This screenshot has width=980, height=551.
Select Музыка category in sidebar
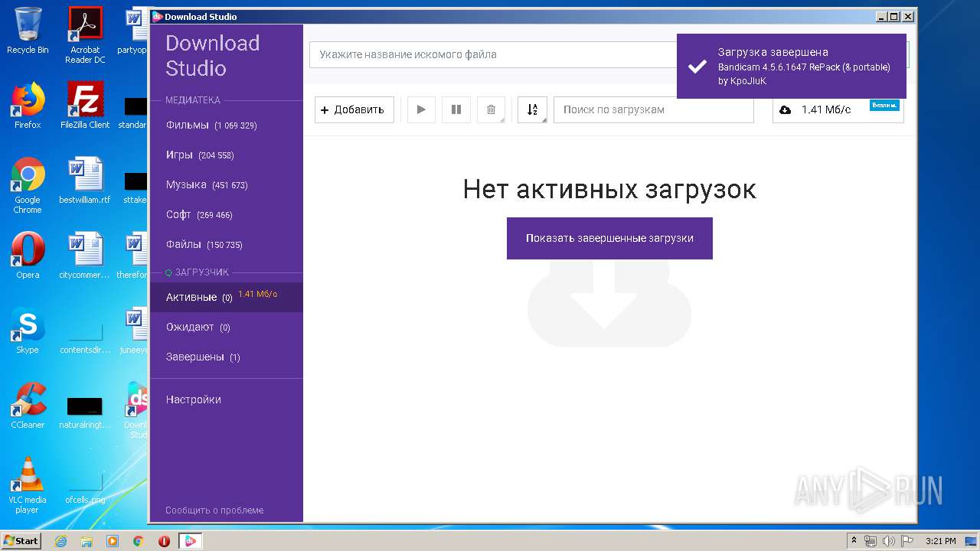227,184
